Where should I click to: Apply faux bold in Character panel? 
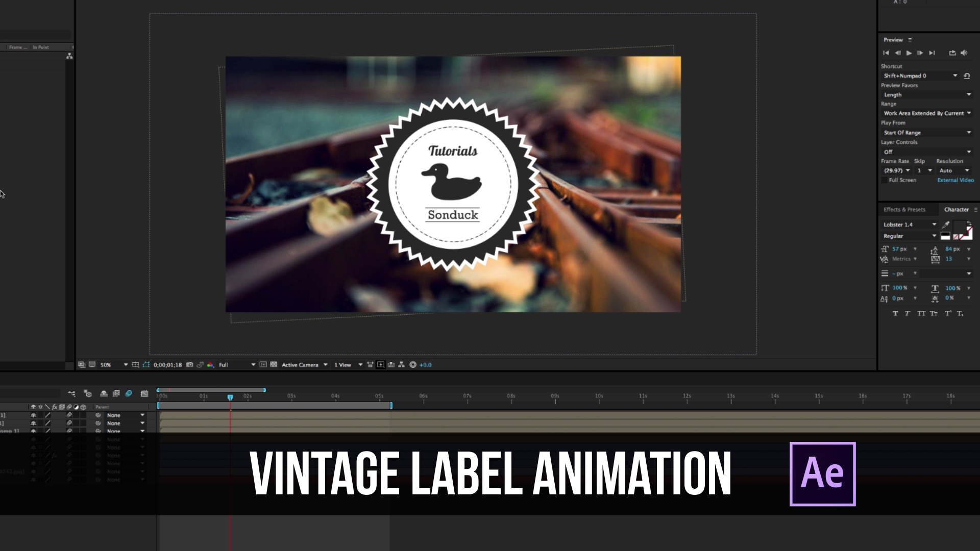click(x=895, y=313)
